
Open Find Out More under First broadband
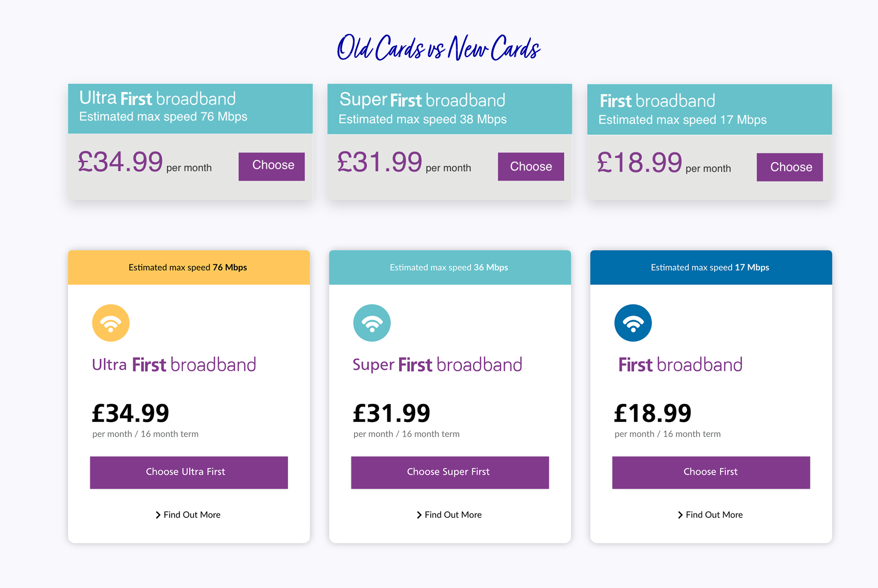pyautogui.click(x=714, y=515)
